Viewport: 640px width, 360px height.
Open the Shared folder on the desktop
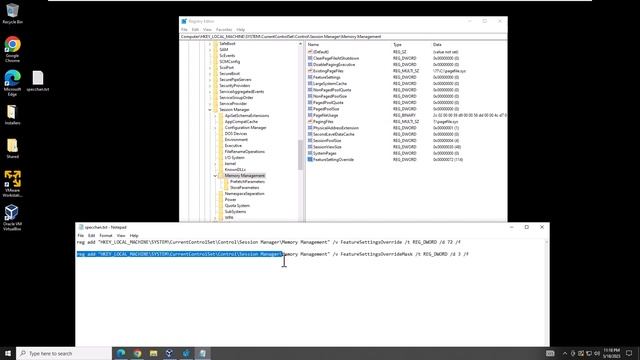12,148
